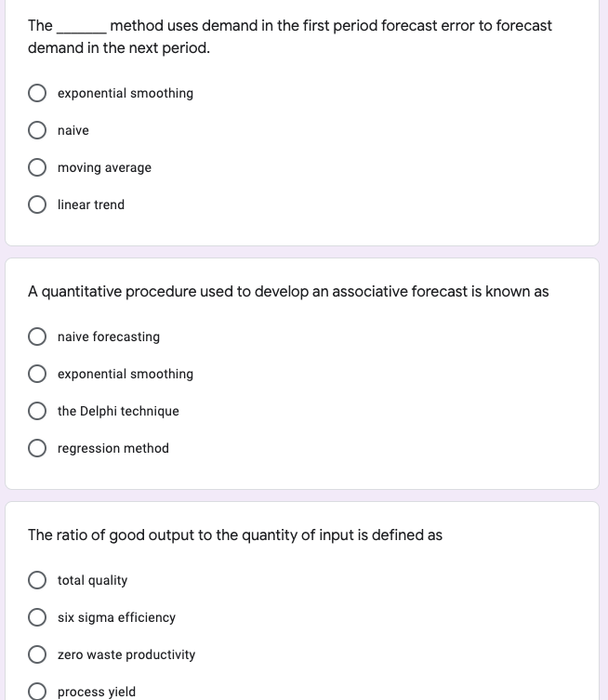The image size is (608, 700).
Task: Select 'zero waste productivity' radio button
Action: (x=37, y=654)
